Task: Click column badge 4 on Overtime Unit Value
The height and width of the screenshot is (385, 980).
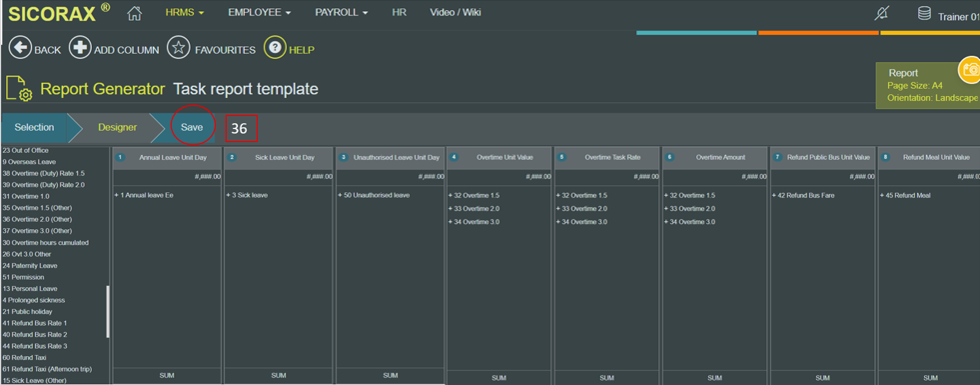Action: click(454, 158)
